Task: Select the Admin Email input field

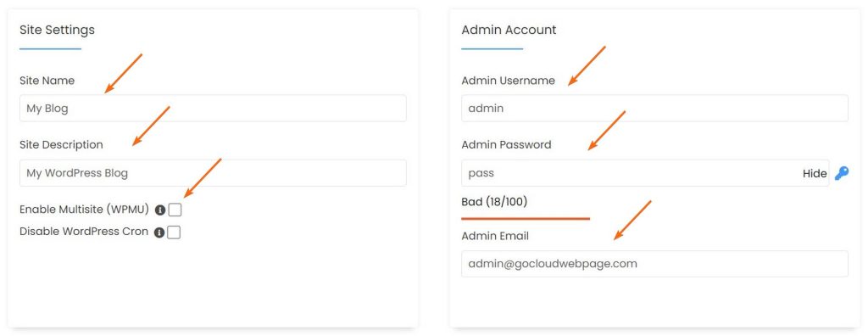Action: click(x=655, y=263)
